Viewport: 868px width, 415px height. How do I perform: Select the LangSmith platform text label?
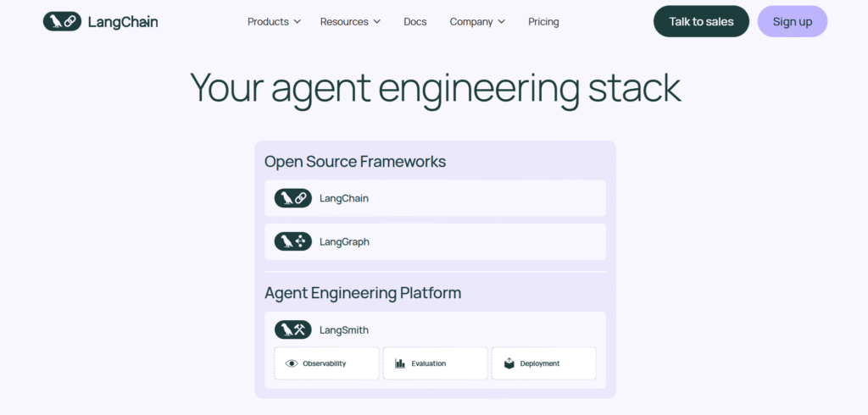click(x=344, y=329)
